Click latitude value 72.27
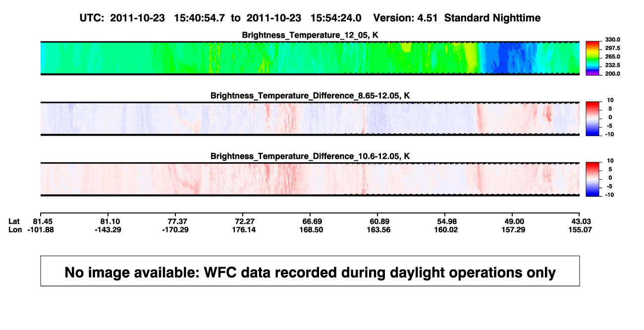The height and width of the screenshot is (330, 644). pyautogui.click(x=244, y=221)
